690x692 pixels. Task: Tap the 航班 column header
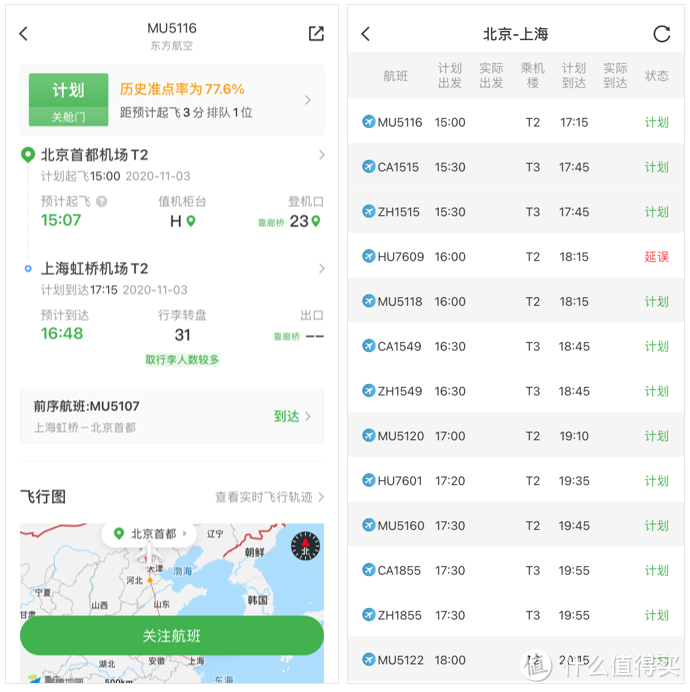(395, 76)
